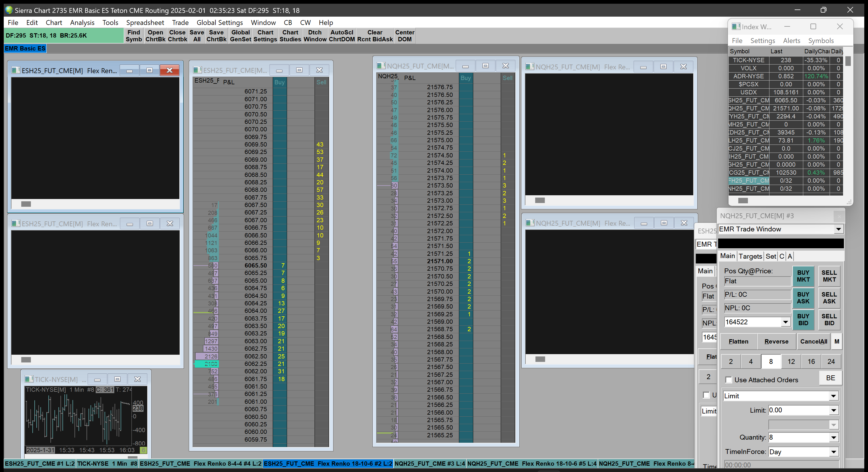Click the lower ESH25 Flex Renko window icon
Screen dimensions: 868x472
[x=16, y=223]
